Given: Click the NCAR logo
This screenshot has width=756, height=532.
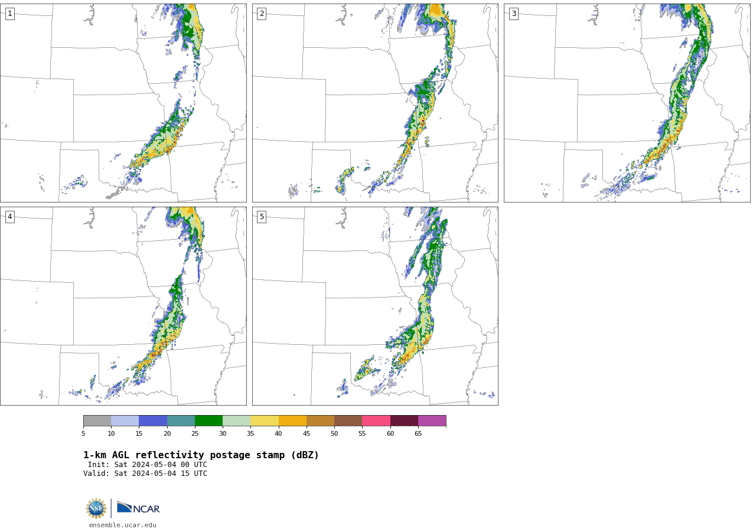Looking at the screenshot, I should tap(138, 508).
